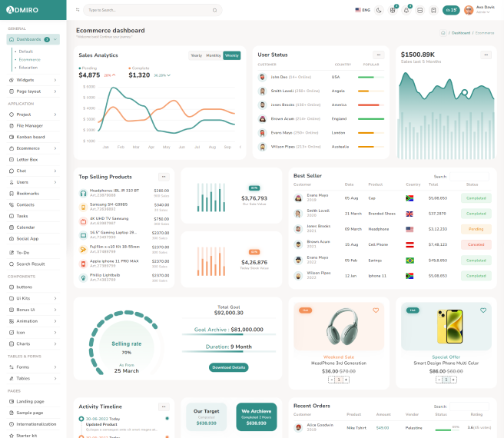Increase the headphone quantity with plus button
The width and height of the screenshot is (504, 438).
[x=346, y=380]
